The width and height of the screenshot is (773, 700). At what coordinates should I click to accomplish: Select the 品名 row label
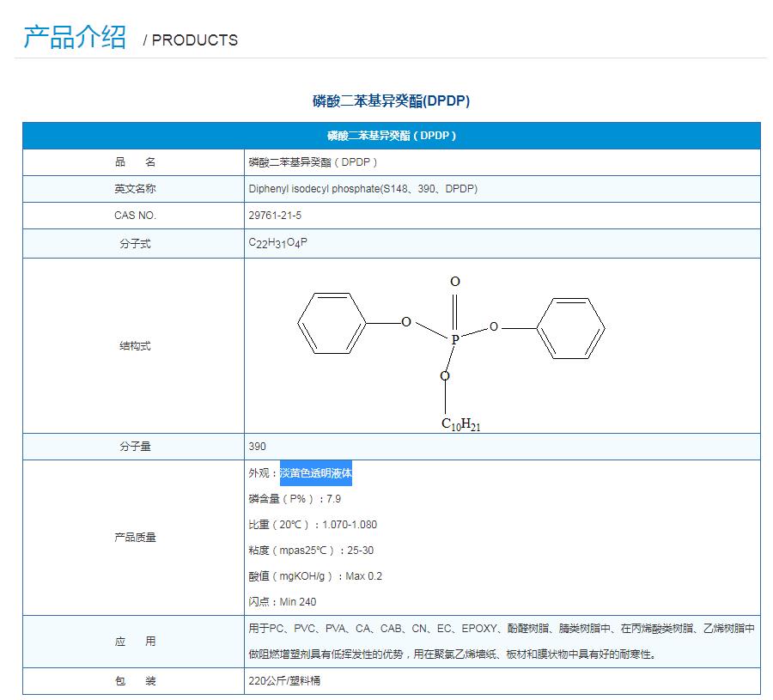point(134,162)
